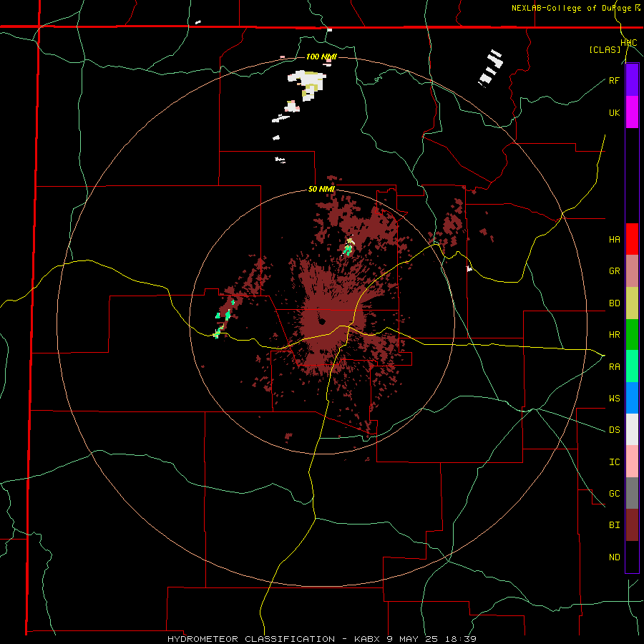The width and height of the screenshot is (644, 644).
Task: Click the DS legend label
Action: tap(614, 430)
